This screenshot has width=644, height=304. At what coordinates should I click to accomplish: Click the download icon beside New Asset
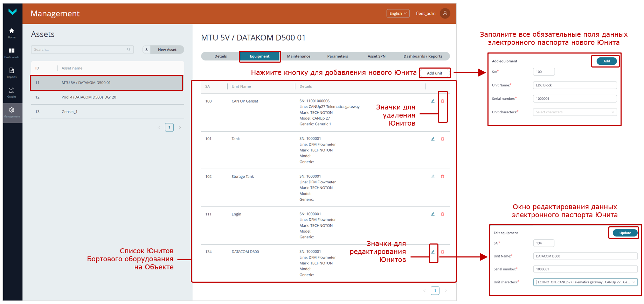point(146,50)
